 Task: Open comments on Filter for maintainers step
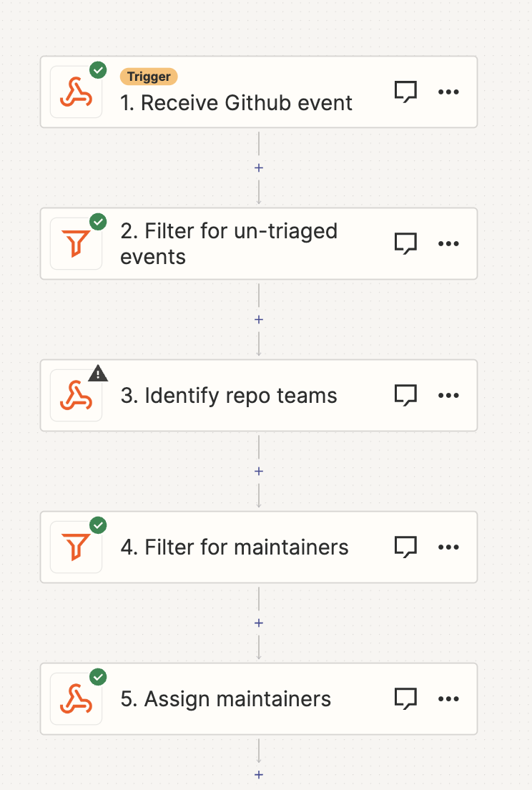[x=405, y=547]
